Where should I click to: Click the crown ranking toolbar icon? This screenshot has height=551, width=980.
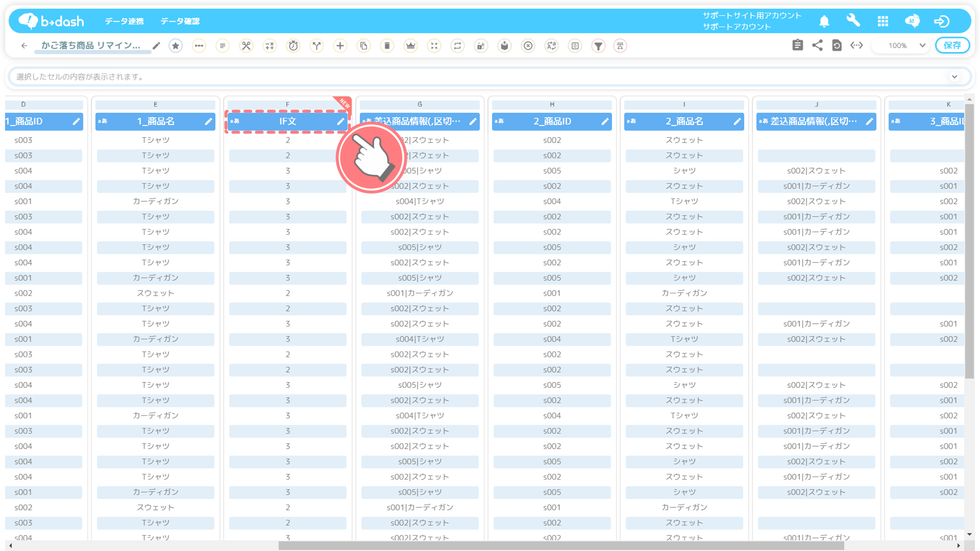(x=411, y=46)
